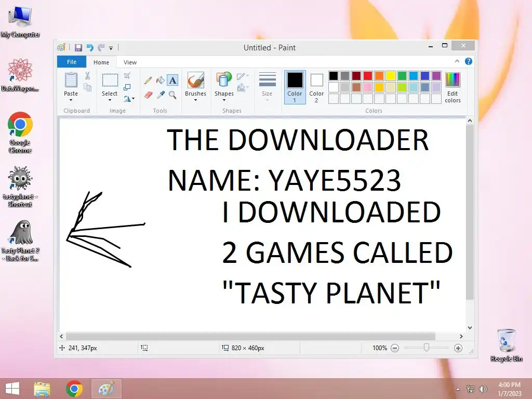Click the Crop icon

(x=127, y=76)
